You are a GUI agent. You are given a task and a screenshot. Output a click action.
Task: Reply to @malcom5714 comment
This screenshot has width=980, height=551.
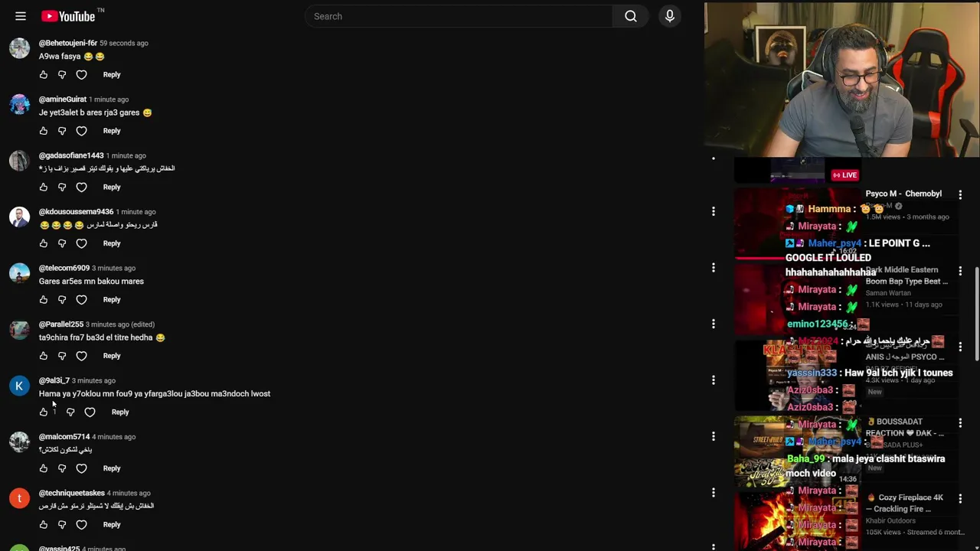pos(112,468)
